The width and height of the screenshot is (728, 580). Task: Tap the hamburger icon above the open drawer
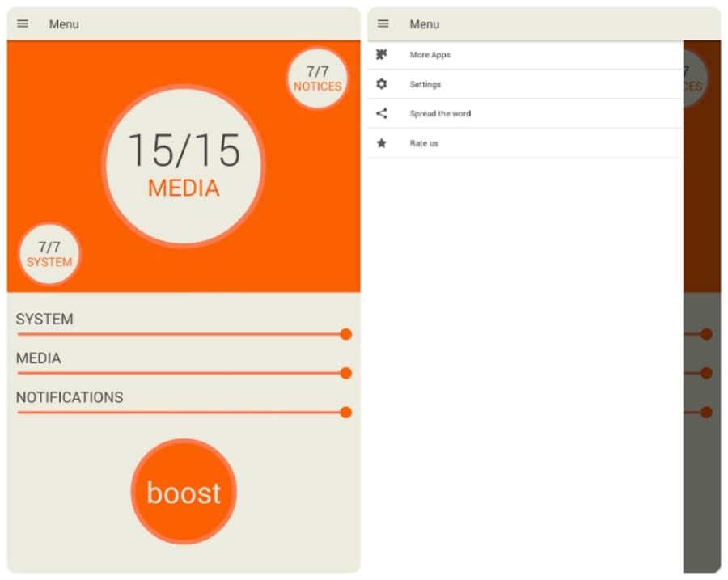click(383, 24)
